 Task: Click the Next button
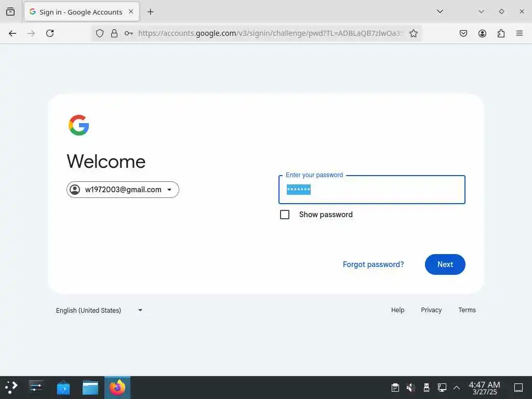445,264
